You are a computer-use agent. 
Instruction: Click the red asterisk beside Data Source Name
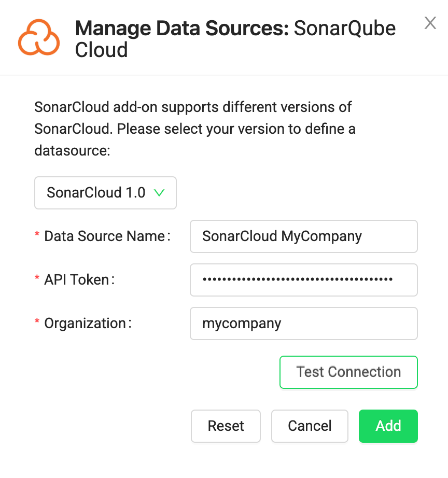[x=37, y=236]
